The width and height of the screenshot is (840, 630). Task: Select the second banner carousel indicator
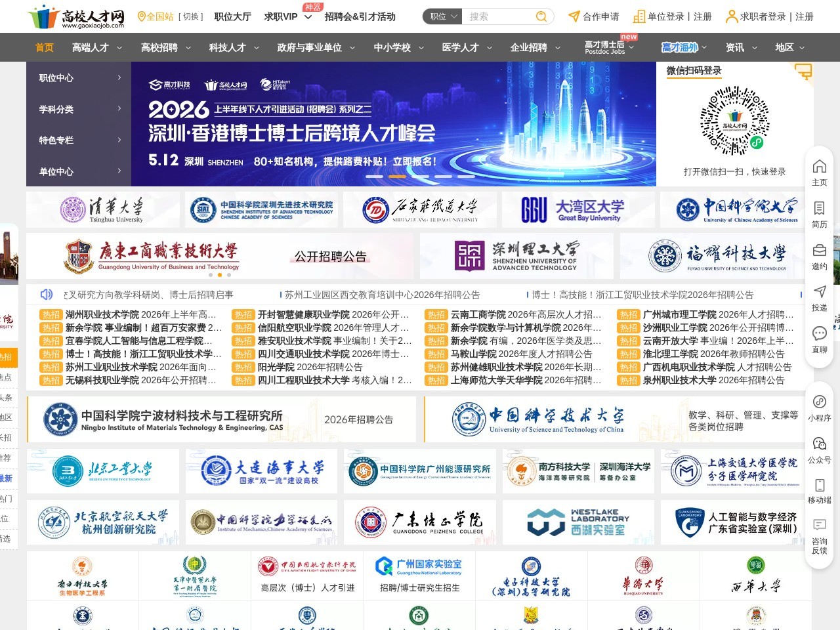point(397,176)
